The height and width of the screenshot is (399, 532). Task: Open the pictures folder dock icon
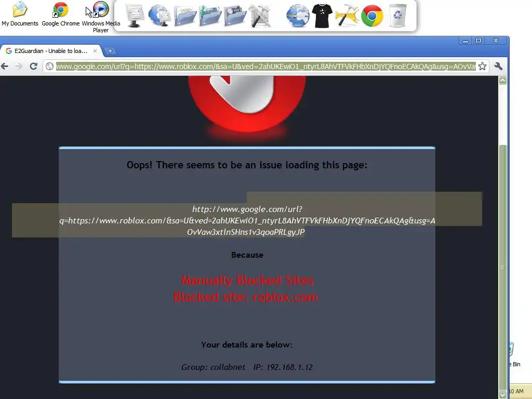235,16
